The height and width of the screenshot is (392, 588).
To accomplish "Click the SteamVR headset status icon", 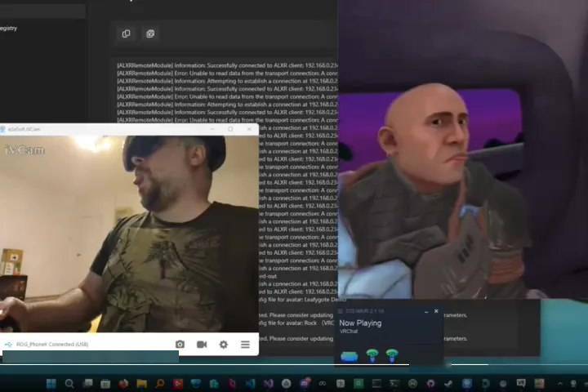I will pyautogui.click(x=350, y=355).
